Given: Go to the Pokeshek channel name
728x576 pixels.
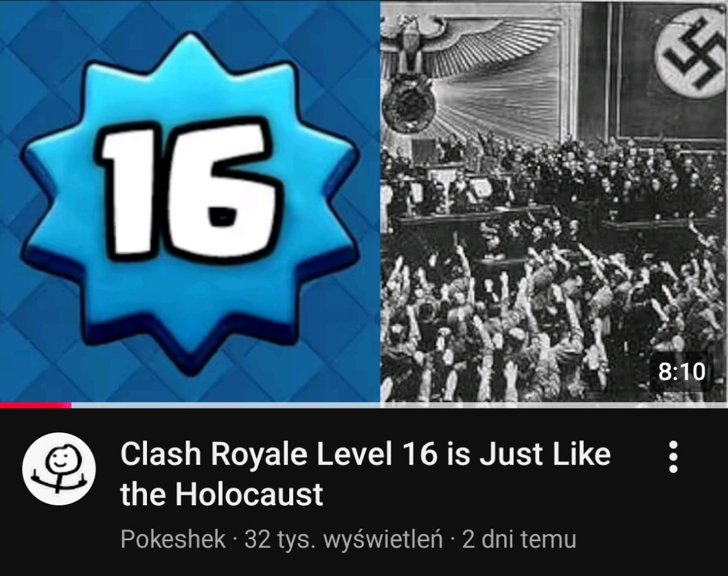Looking at the screenshot, I should pos(172,540).
